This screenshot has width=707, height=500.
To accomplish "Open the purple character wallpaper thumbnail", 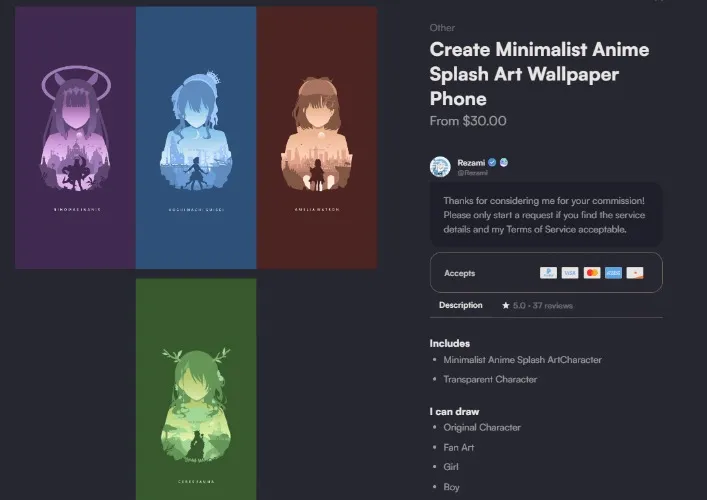I will 75,138.
